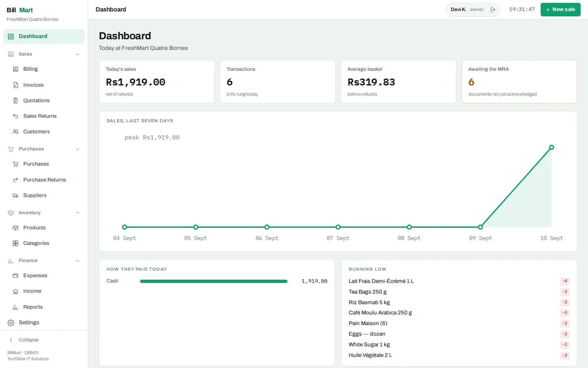
Task: Click the Purchases cart icon under Purchases group
Action: [x=16, y=164]
